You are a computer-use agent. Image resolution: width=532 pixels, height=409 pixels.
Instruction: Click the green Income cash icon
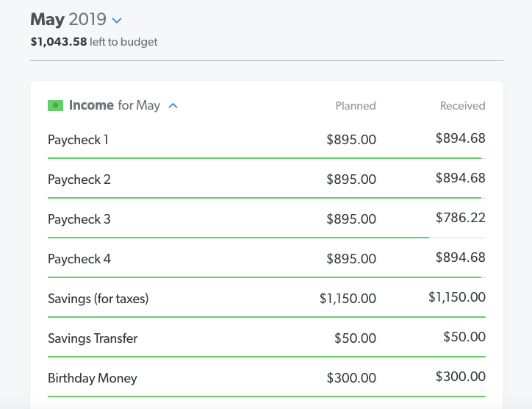pos(56,105)
